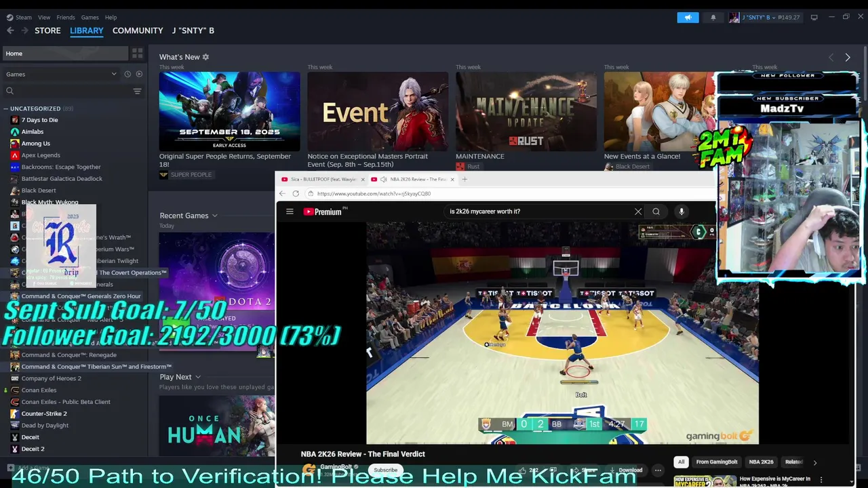The width and height of the screenshot is (868, 488).
Task: Select Counter-Strike 2 in the library
Action: point(44,413)
